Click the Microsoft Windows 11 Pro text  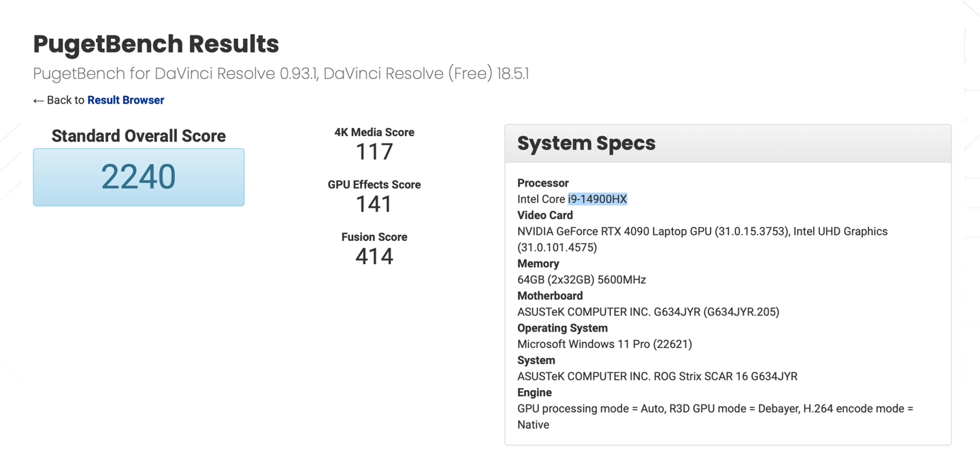(604, 344)
